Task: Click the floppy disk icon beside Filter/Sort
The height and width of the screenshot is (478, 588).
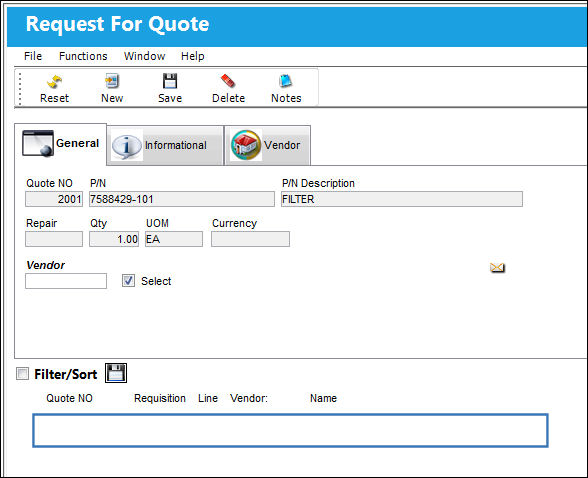Action: (x=116, y=373)
